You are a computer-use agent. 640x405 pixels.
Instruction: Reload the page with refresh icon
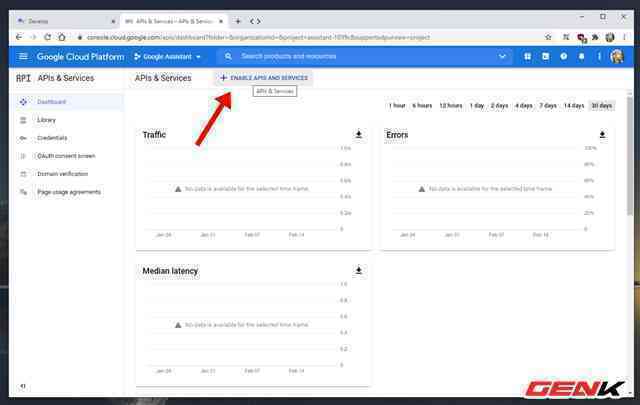[47, 37]
